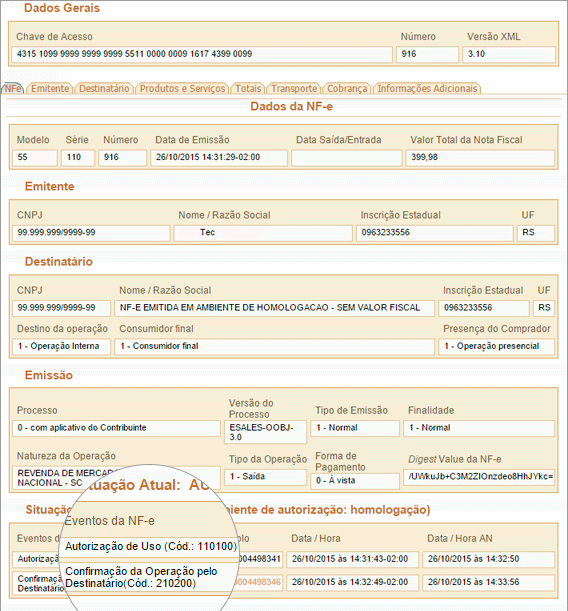This screenshot has width=568, height=611.
Task: Click the Finalidade field 1 - Normal
Action: point(479,428)
